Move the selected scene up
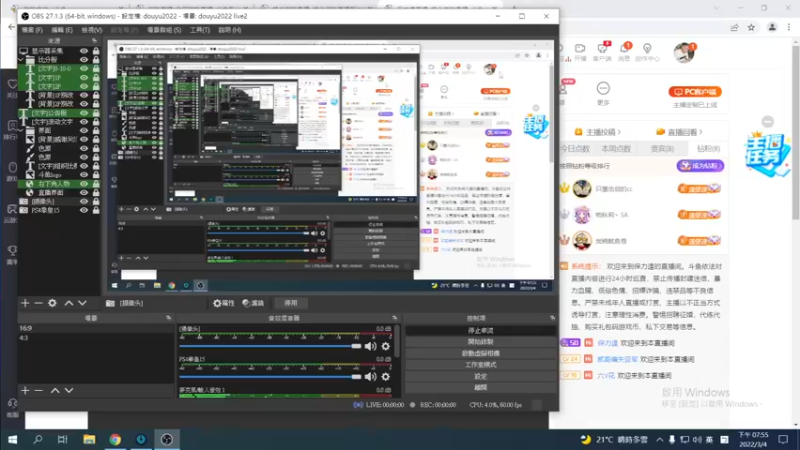 pos(55,390)
